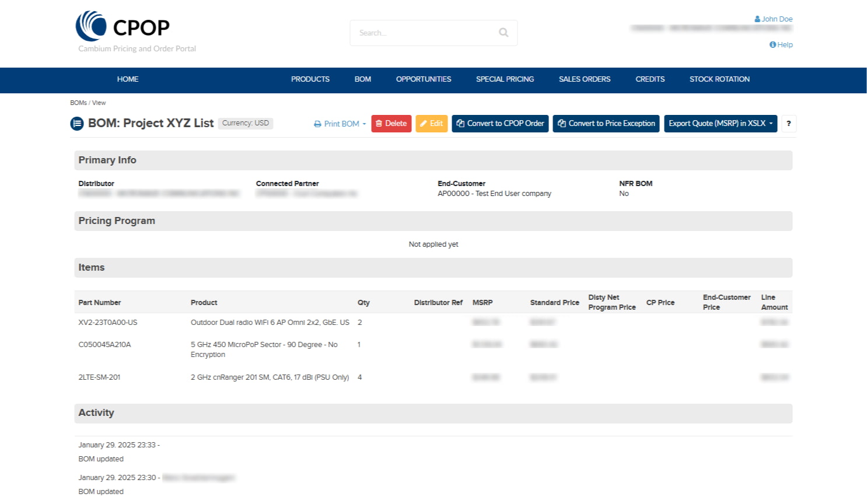Click the Not applied yet text

[433, 244]
